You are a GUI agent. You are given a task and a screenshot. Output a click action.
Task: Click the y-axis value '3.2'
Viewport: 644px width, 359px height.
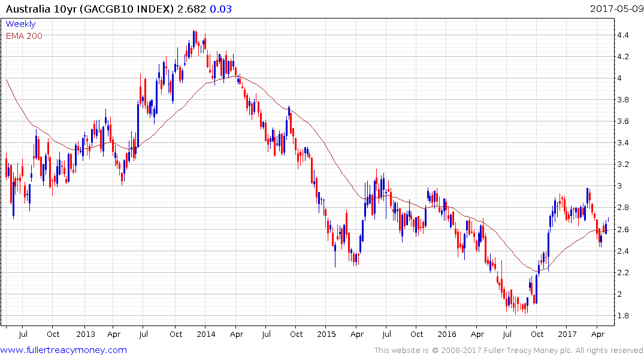click(622, 165)
